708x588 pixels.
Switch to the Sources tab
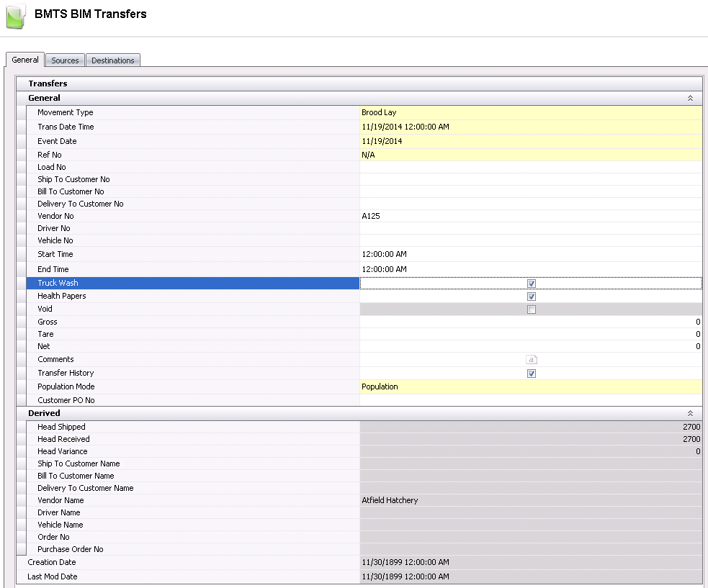point(65,60)
